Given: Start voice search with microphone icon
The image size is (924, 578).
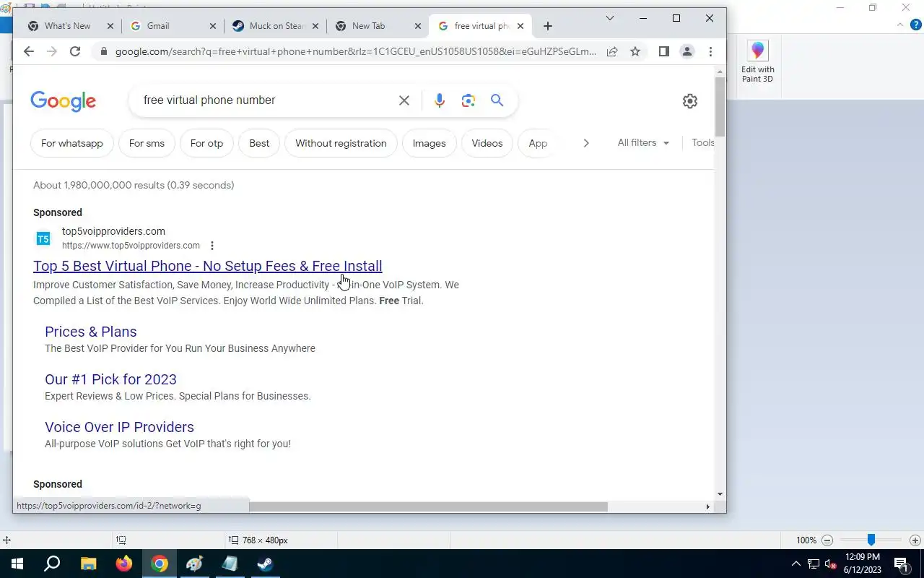Looking at the screenshot, I should (x=440, y=100).
